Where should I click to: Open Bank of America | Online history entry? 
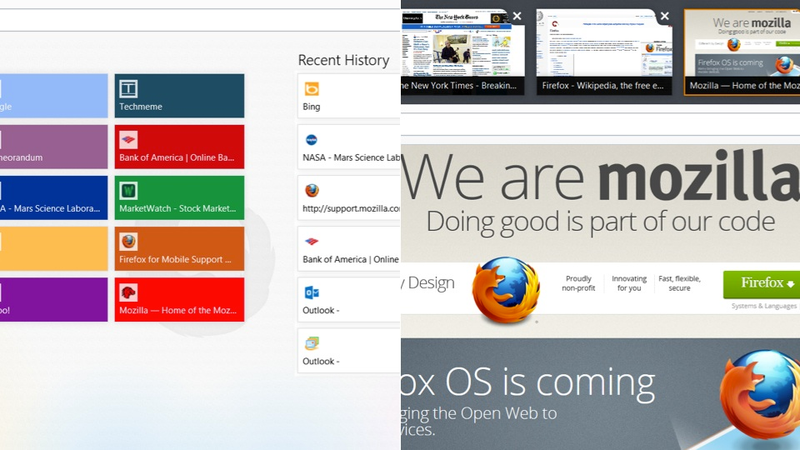pos(349,249)
